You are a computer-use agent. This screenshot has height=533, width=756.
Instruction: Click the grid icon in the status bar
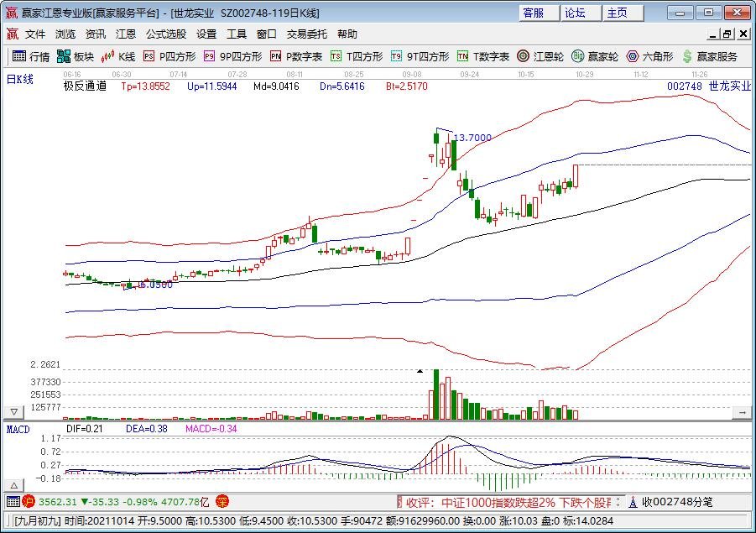pos(13,502)
